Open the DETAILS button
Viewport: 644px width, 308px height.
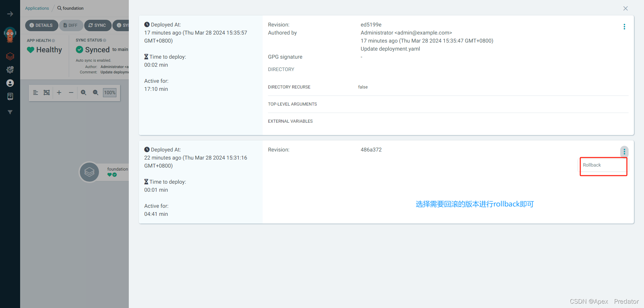pos(41,25)
